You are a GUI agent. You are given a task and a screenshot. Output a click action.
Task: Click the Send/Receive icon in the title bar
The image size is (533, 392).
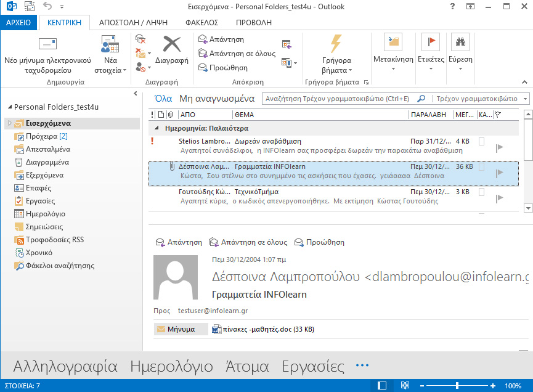point(30,6)
